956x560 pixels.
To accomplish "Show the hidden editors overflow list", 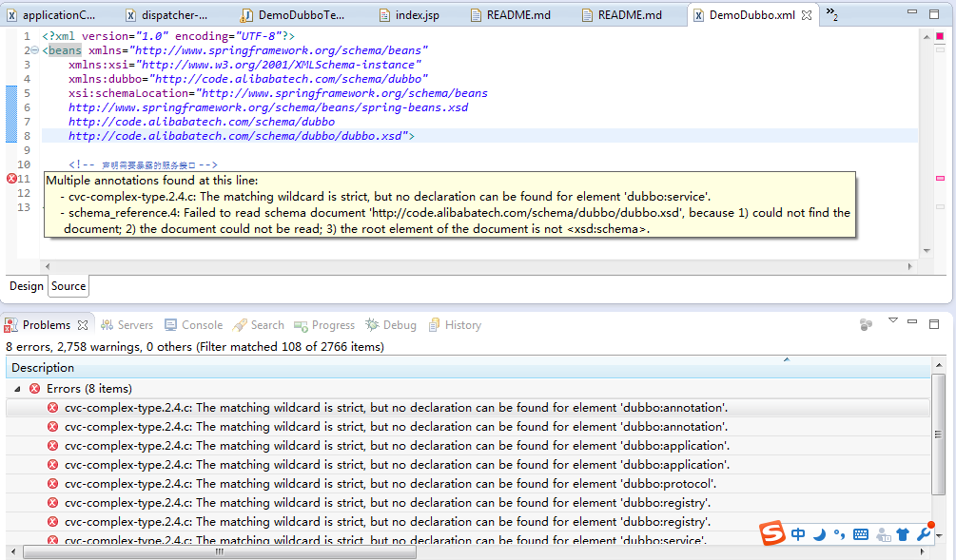I will coord(831,13).
